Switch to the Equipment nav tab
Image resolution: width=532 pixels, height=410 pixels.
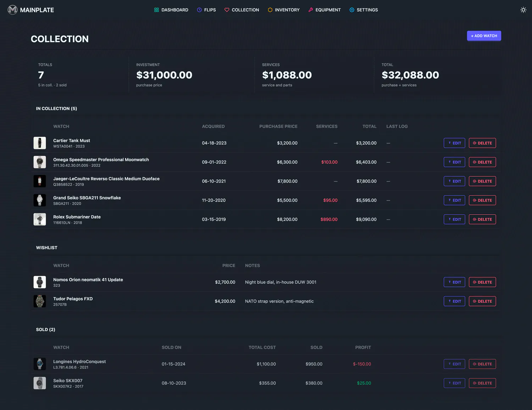point(325,10)
